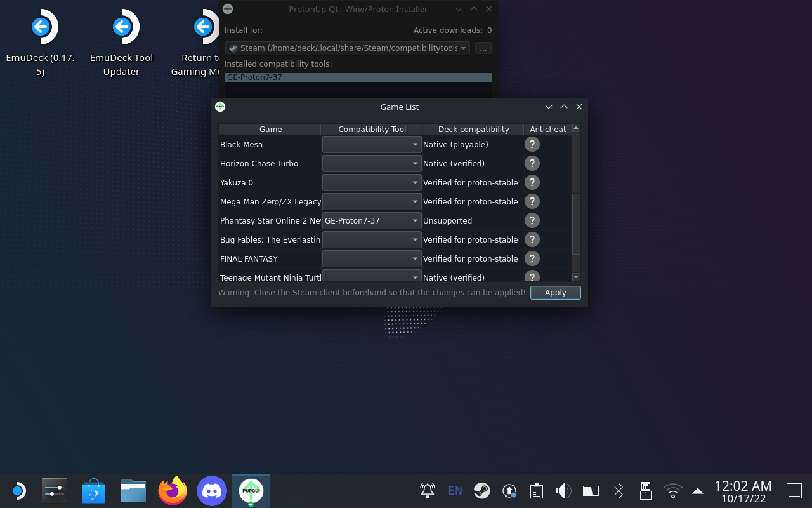Sort by the Anticheat column header
Screen dimensions: 812x508
548,129
